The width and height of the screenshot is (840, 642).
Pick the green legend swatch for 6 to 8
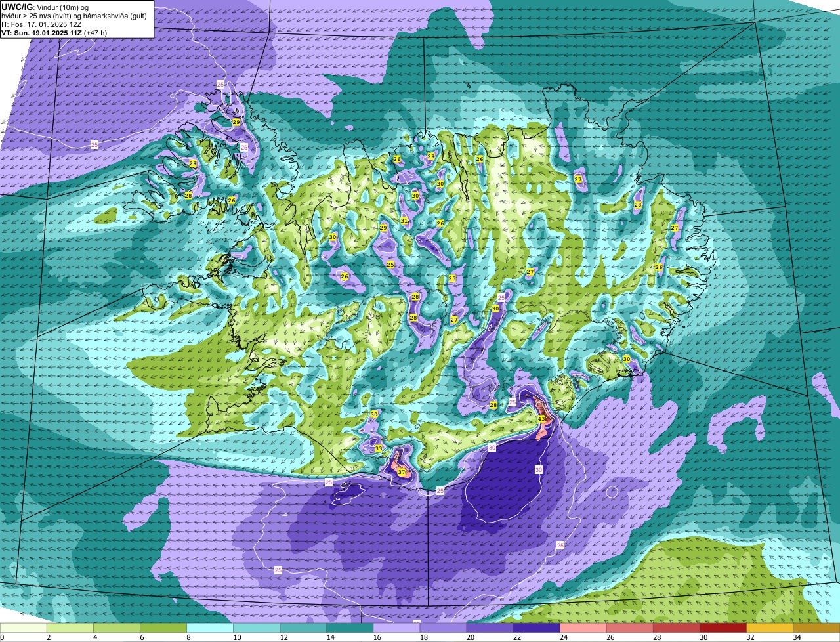(x=163, y=628)
